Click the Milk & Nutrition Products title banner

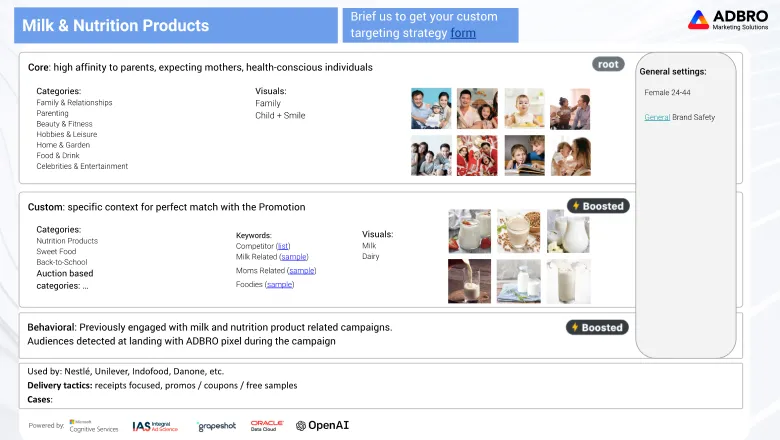(176, 25)
